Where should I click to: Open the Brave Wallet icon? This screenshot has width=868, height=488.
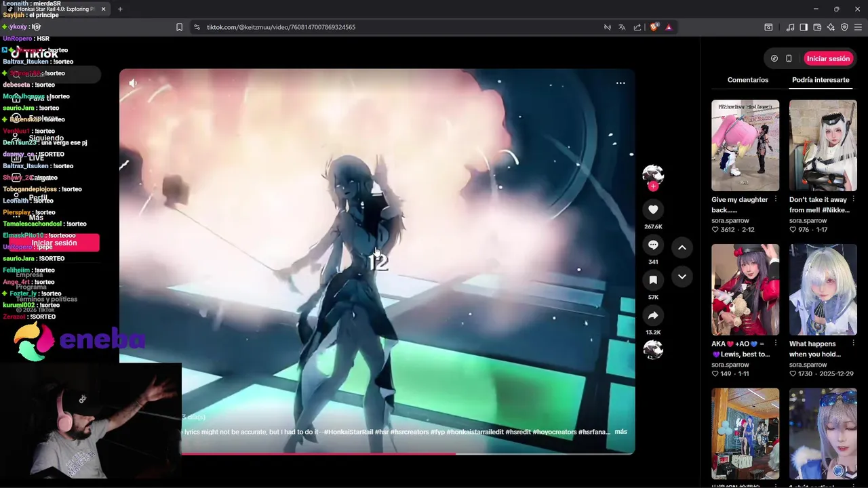point(817,27)
